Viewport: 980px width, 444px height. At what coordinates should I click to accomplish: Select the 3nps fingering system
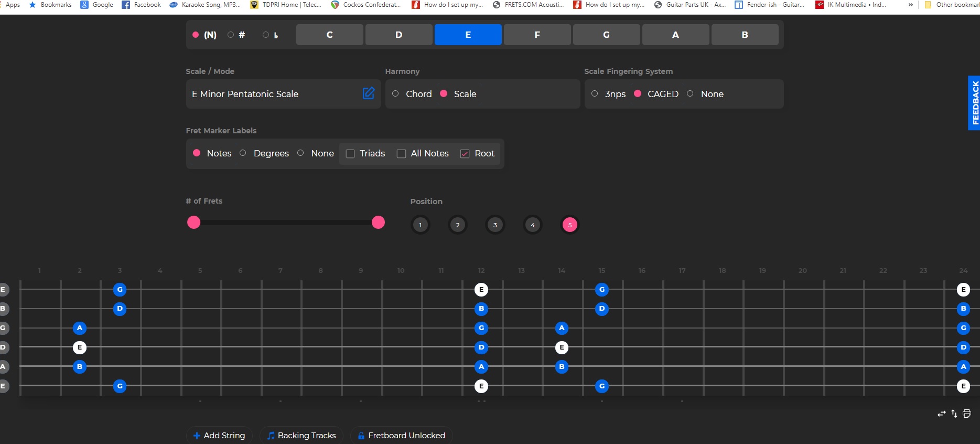coord(595,94)
